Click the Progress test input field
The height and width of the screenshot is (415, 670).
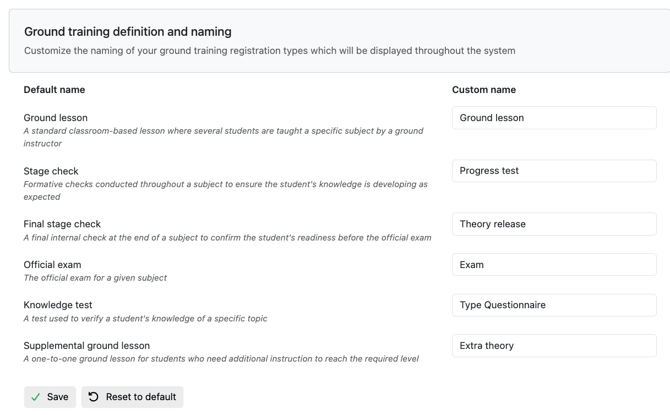coord(554,171)
